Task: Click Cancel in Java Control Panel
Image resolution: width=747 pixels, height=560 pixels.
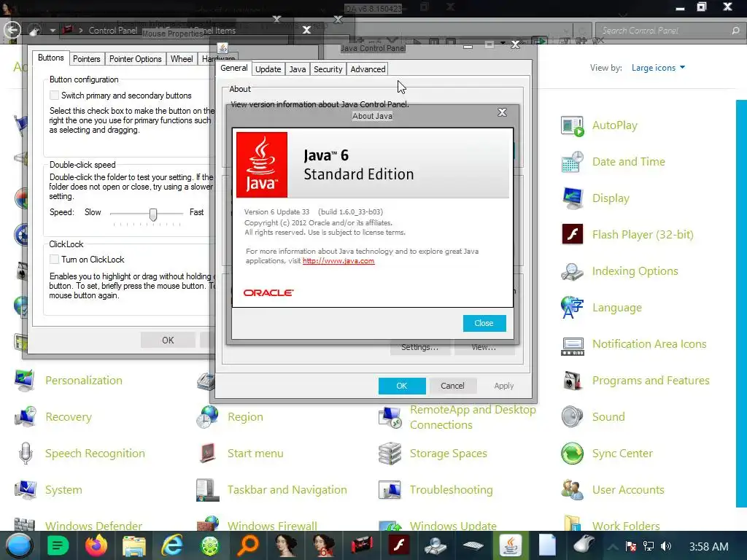Action: (452, 386)
